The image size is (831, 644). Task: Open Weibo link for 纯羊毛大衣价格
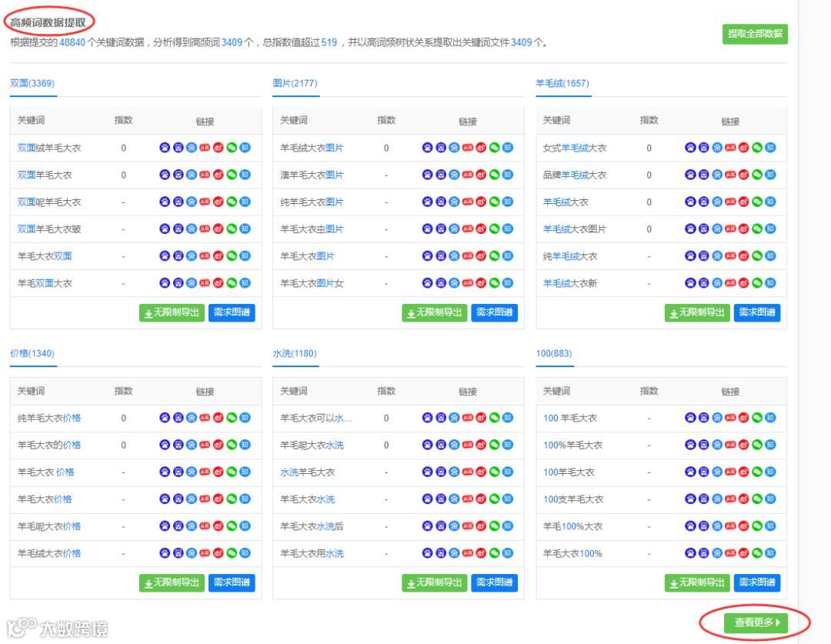coord(219,419)
